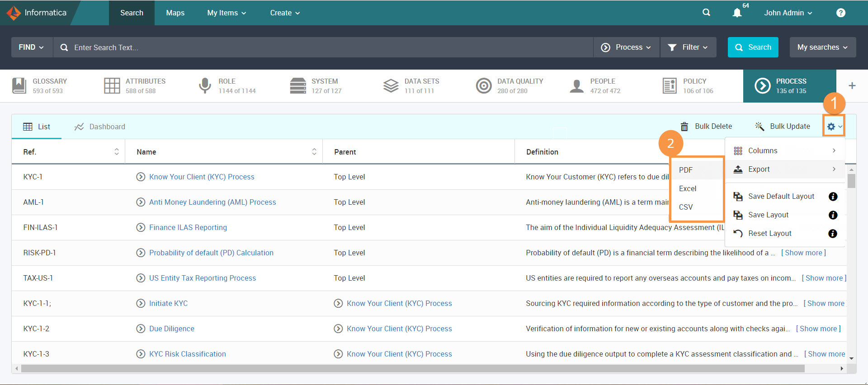Open the Create menu
Viewport: 868px width, 385px height.
point(285,13)
